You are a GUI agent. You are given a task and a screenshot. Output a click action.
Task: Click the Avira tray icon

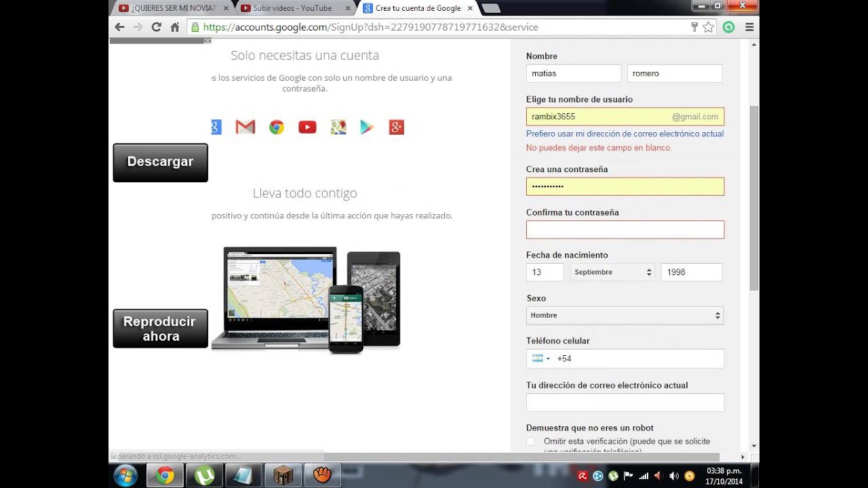[x=582, y=476]
